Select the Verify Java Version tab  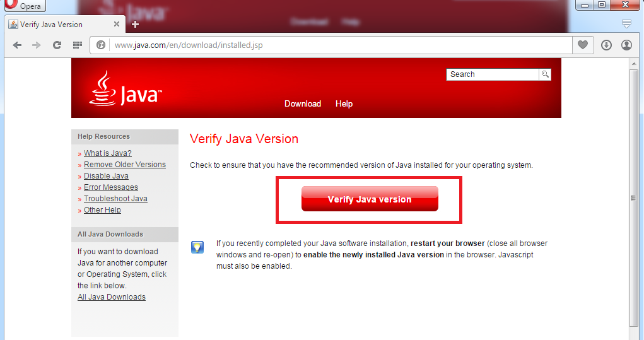tap(66, 24)
